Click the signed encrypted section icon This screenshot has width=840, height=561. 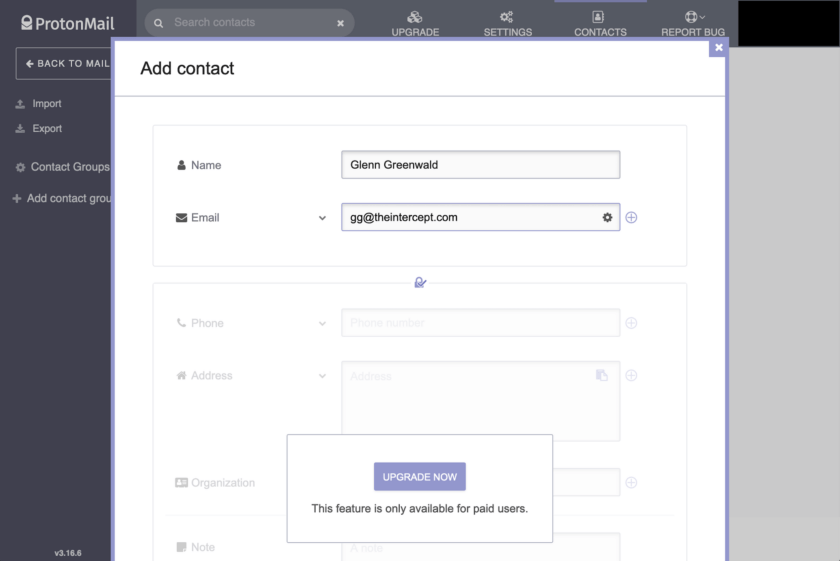click(x=420, y=282)
